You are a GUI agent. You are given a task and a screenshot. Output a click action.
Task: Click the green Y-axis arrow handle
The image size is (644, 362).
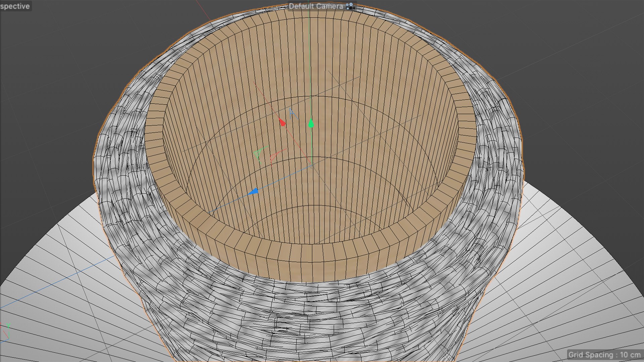tap(311, 123)
